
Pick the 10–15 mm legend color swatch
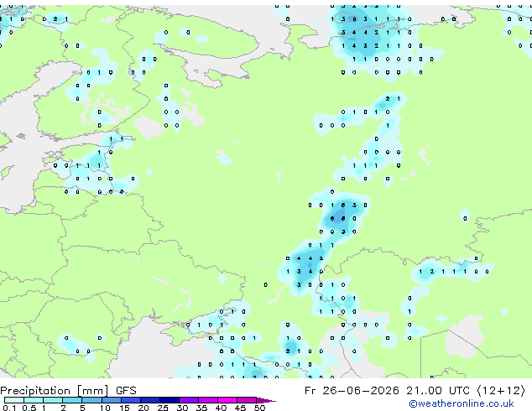pos(112,400)
